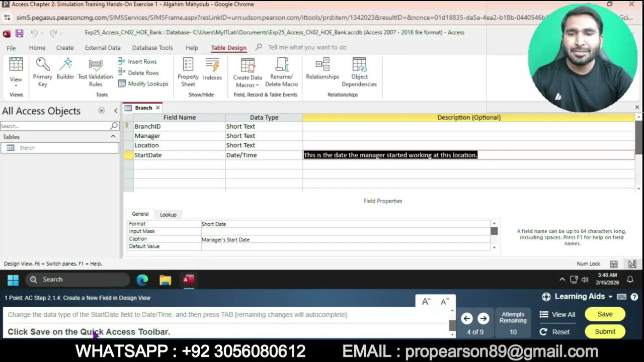Viewport: 644px width, 362px height.
Task: Open the Builder tool
Action: point(65,68)
